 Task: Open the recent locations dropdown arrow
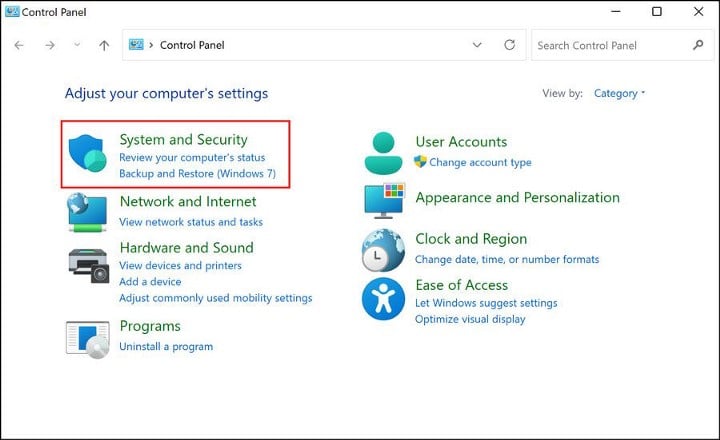click(x=77, y=45)
